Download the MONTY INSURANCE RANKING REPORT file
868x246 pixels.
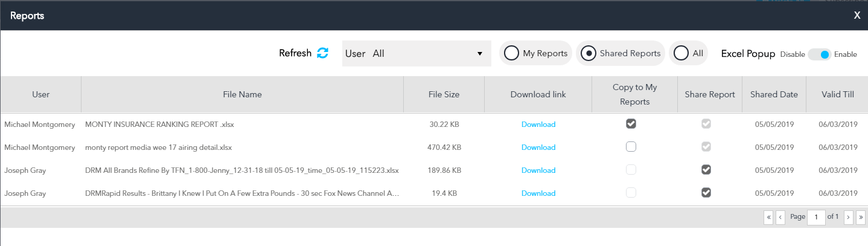pyautogui.click(x=538, y=125)
